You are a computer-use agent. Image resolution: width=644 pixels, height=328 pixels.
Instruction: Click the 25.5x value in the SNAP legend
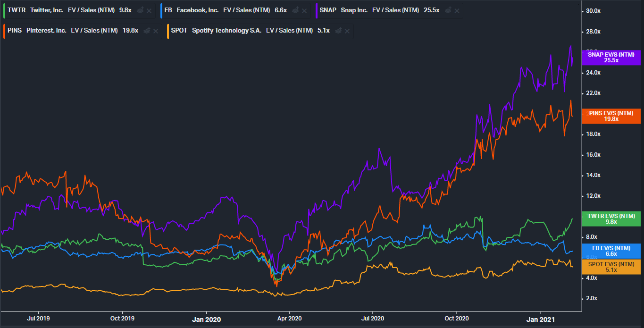click(432, 10)
